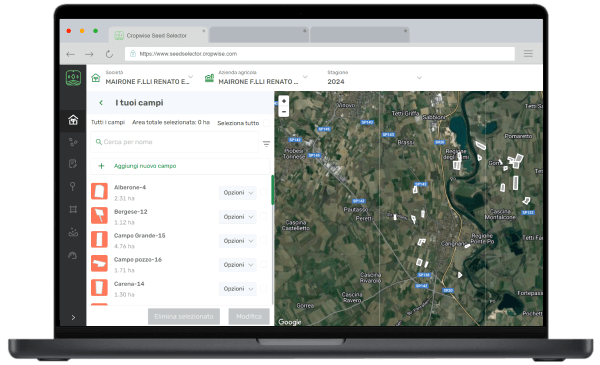Click the Carena-14 field thumbnail
Viewport: 600px width, 365px height.
(99, 288)
